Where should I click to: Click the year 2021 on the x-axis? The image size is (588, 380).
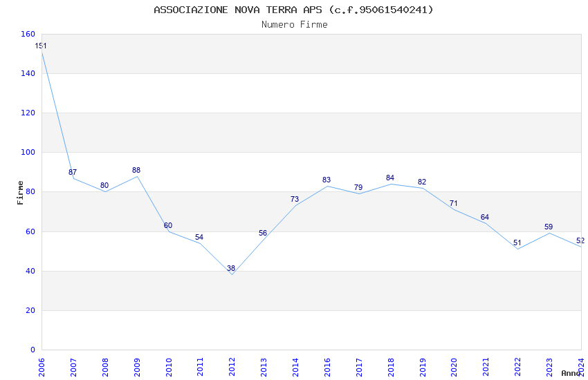click(486, 368)
